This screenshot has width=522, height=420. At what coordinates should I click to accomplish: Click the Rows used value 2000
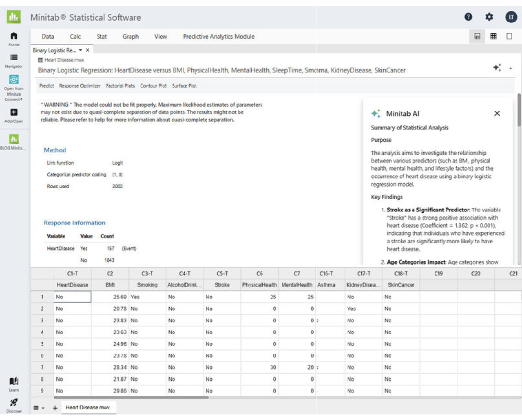pos(117,186)
